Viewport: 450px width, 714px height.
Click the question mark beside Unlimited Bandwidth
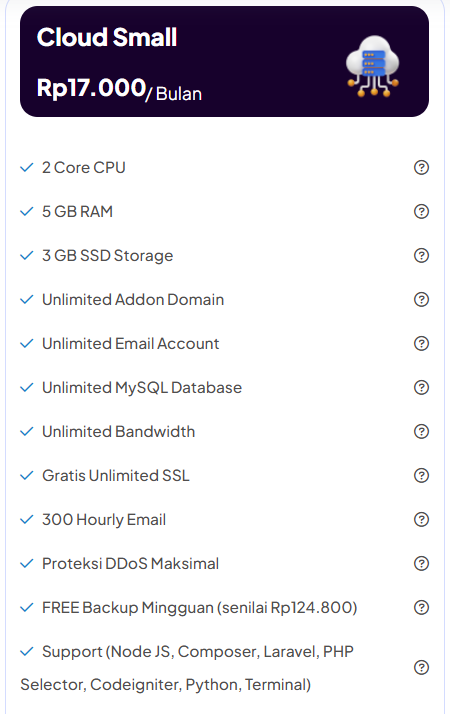click(x=421, y=431)
